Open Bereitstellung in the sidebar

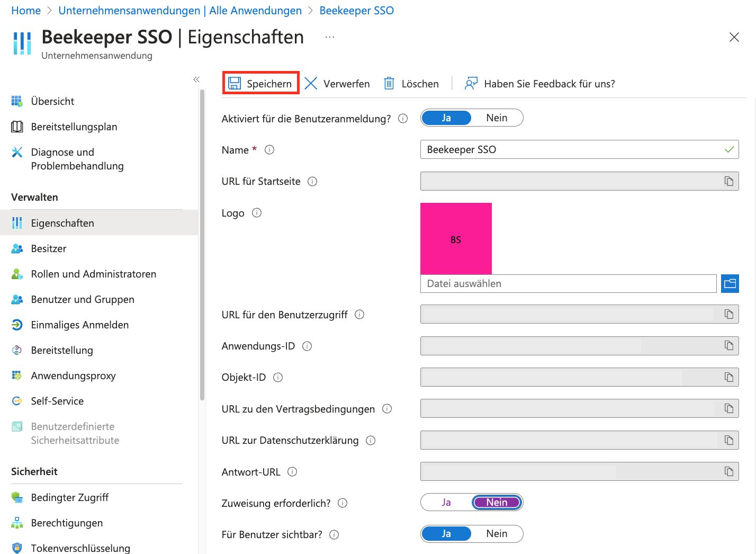tap(99, 350)
